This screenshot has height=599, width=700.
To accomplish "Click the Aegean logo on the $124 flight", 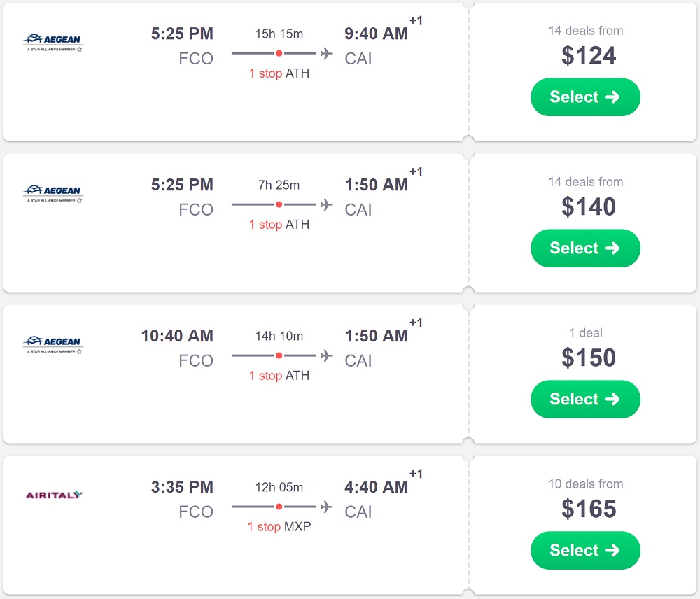I will tap(52, 43).
